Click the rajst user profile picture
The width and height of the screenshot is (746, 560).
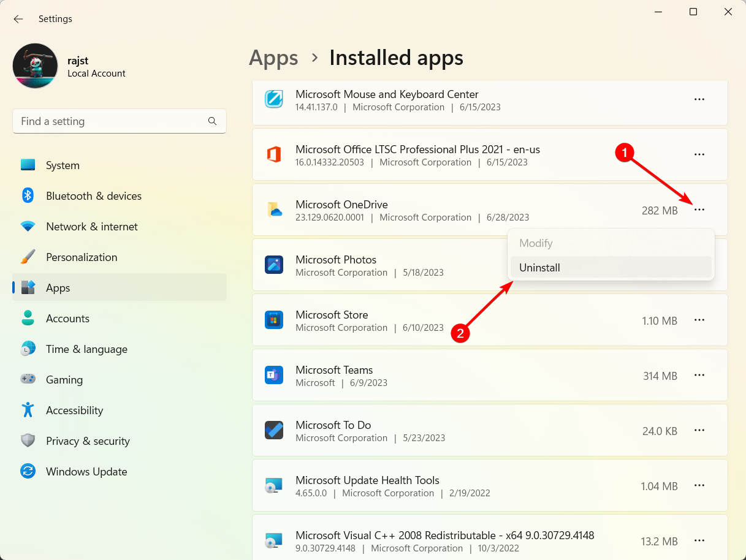click(x=36, y=66)
